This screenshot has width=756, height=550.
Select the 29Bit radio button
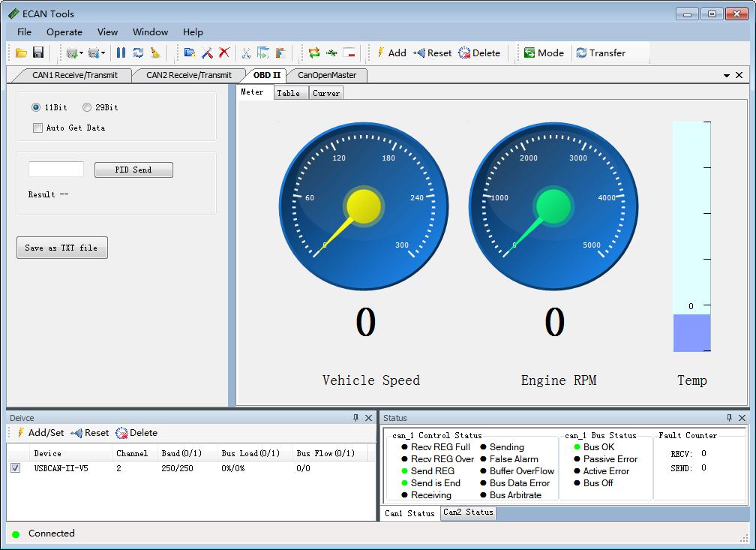(x=87, y=107)
